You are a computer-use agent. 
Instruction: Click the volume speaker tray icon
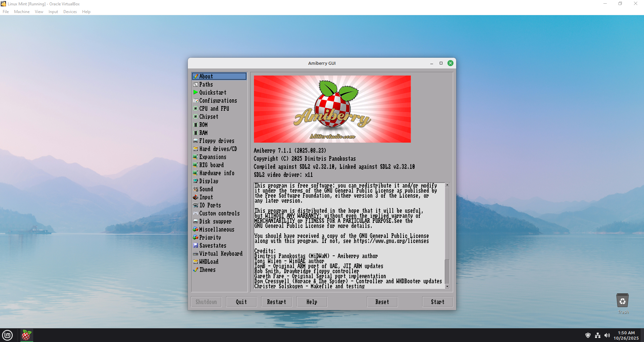pos(607,335)
